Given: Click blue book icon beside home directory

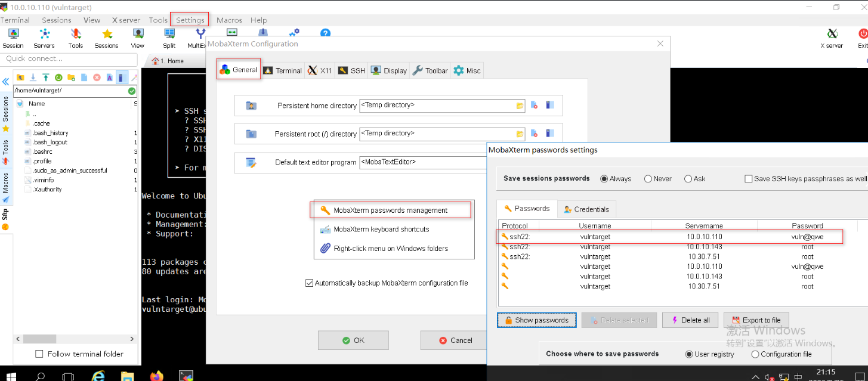Looking at the screenshot, I should [x=550, y=106].
